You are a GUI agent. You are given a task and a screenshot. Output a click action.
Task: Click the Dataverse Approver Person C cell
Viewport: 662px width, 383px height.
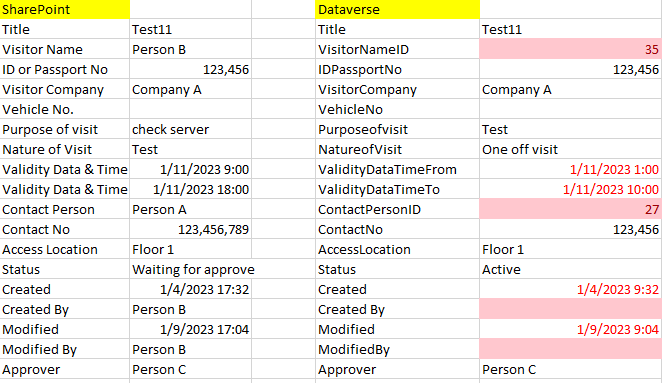[x=571, y=369]
